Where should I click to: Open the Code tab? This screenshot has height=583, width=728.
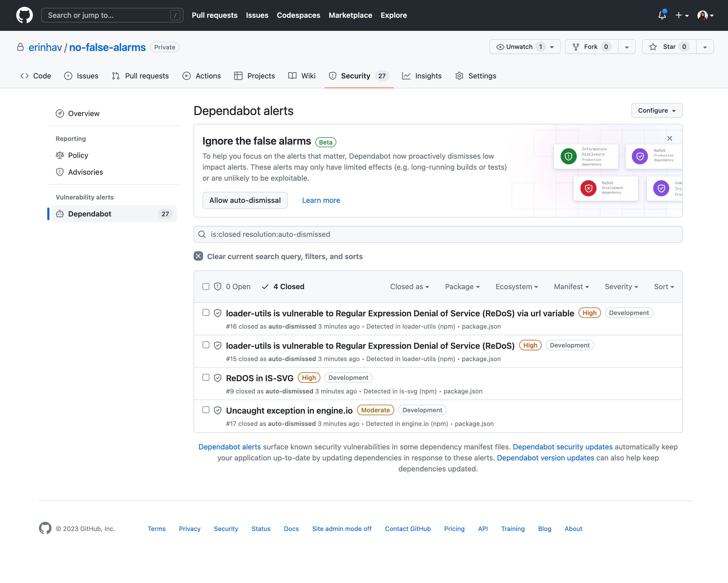point(36,76)
